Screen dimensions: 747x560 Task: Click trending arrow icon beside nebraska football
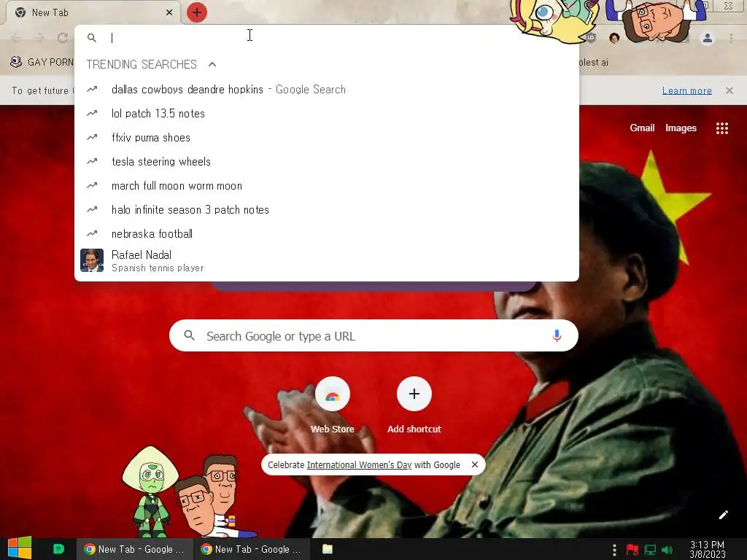pyautogui.click(x=92, y=233)
